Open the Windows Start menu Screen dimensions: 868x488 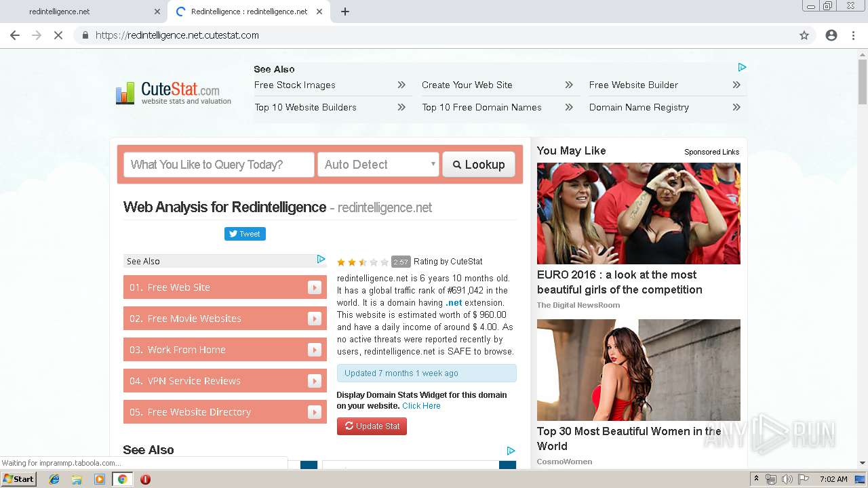(x=19, y=479)
